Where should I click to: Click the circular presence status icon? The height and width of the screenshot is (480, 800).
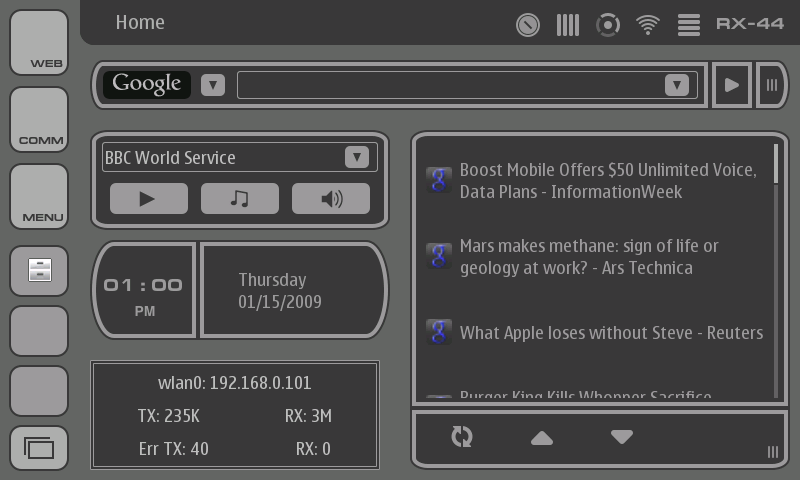608,24
